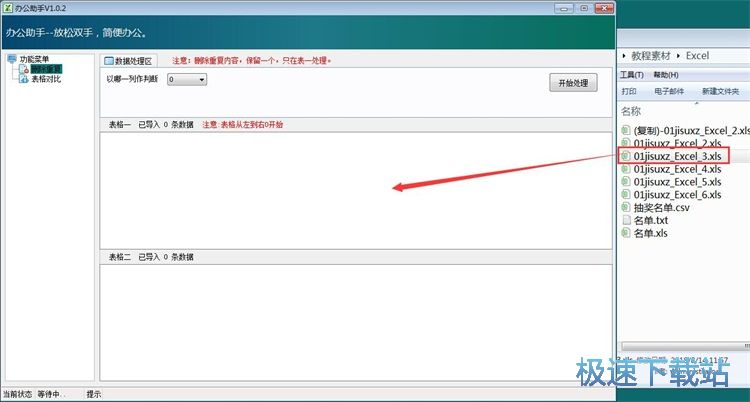Click 新建文件夹 in Explorer toolbar

click(x=720, y=91)
